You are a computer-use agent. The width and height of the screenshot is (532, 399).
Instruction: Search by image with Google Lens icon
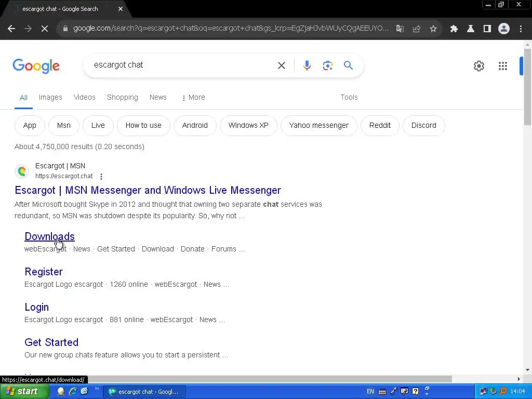[x=328, y=65]
